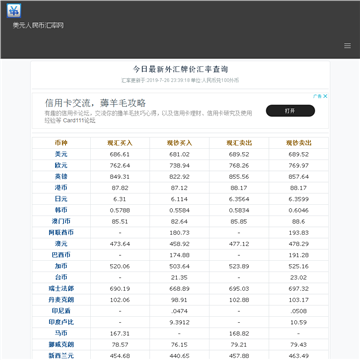The image size is (360, 360).
Task: Select the 686.61 USD spot buy value
Action: (x=120, y=154)
